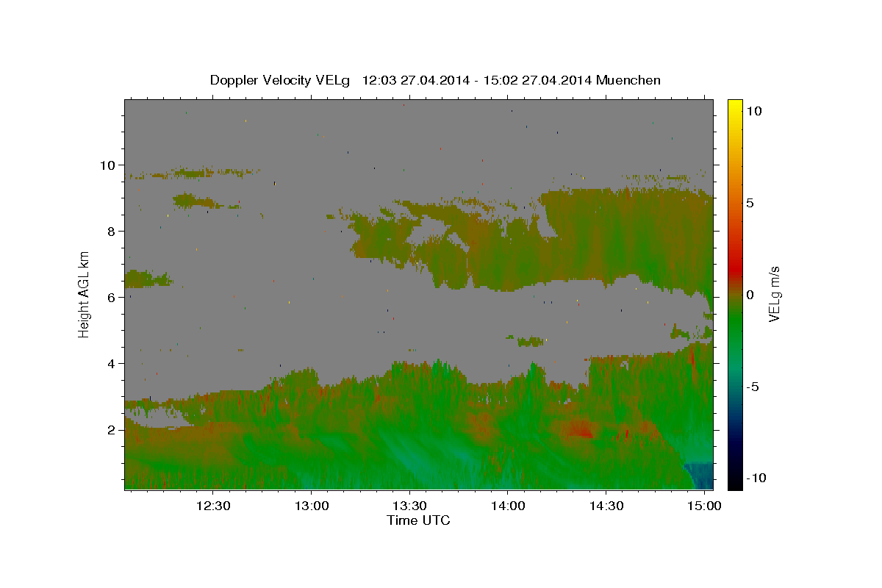Screen dimensions: 882x588
Task: Click the small cloud patch near 9 km at 12:25
Action: tap(196, 200)
